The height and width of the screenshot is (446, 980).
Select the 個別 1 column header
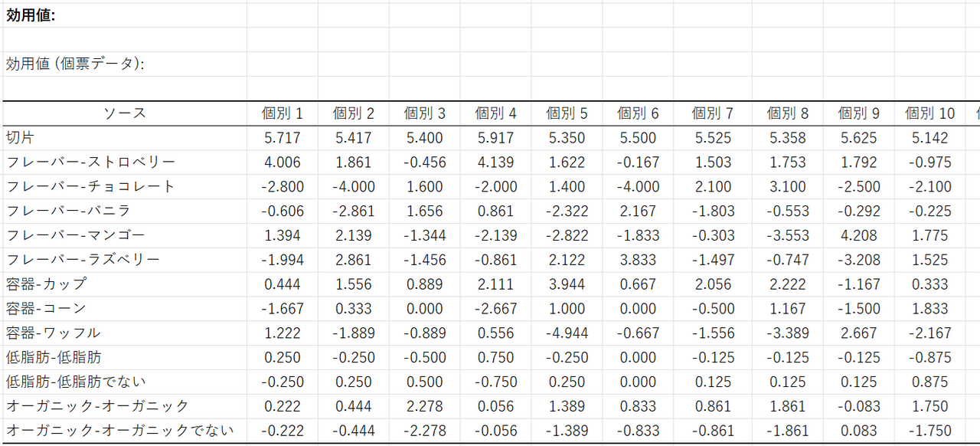[x=283, y=113]
